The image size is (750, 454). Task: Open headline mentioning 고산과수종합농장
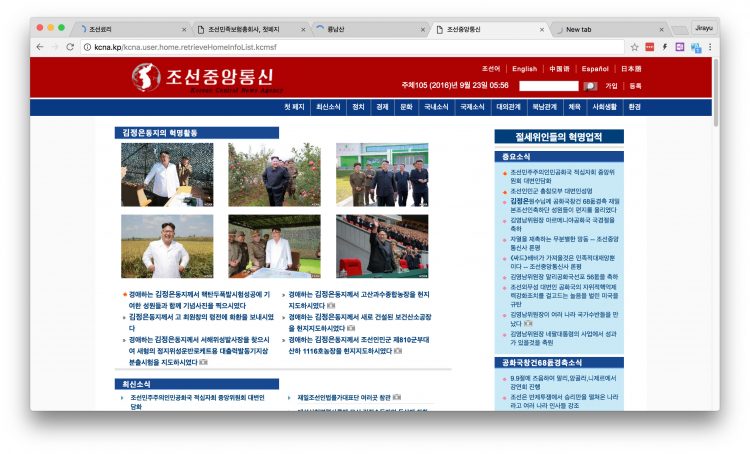[359, 300]
